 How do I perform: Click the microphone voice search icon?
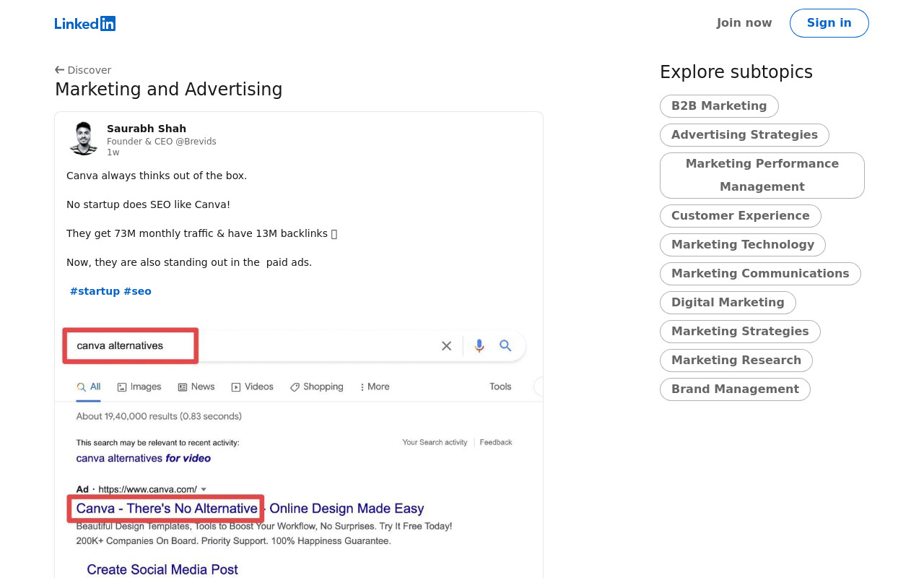[479, 346]
